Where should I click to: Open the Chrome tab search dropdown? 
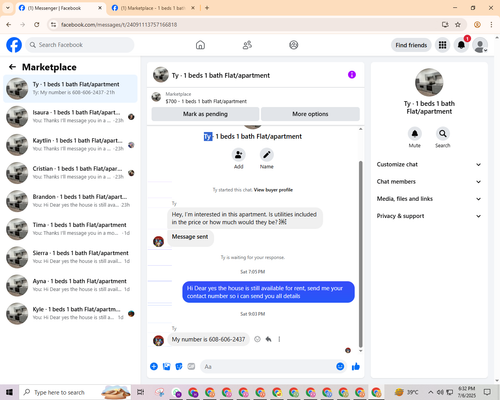coord(7,8)
